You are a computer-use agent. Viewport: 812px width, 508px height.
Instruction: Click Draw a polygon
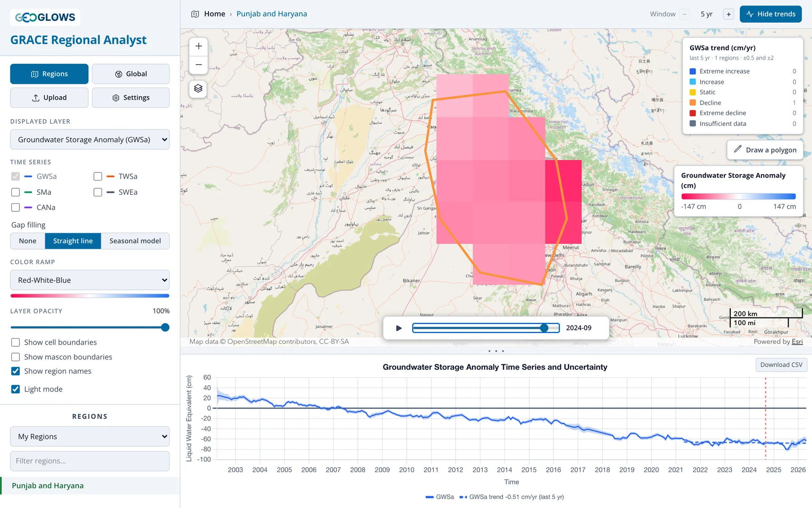point(765,150)
